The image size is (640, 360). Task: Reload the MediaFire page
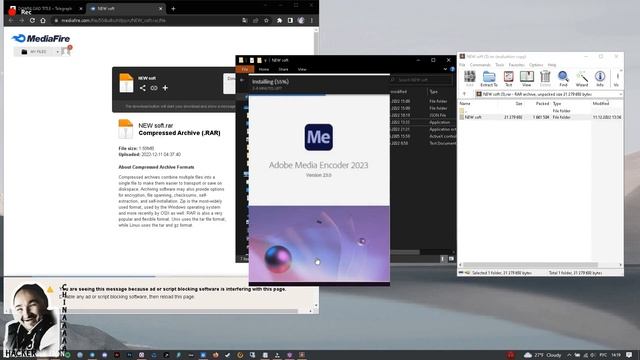tap(32, 20)
